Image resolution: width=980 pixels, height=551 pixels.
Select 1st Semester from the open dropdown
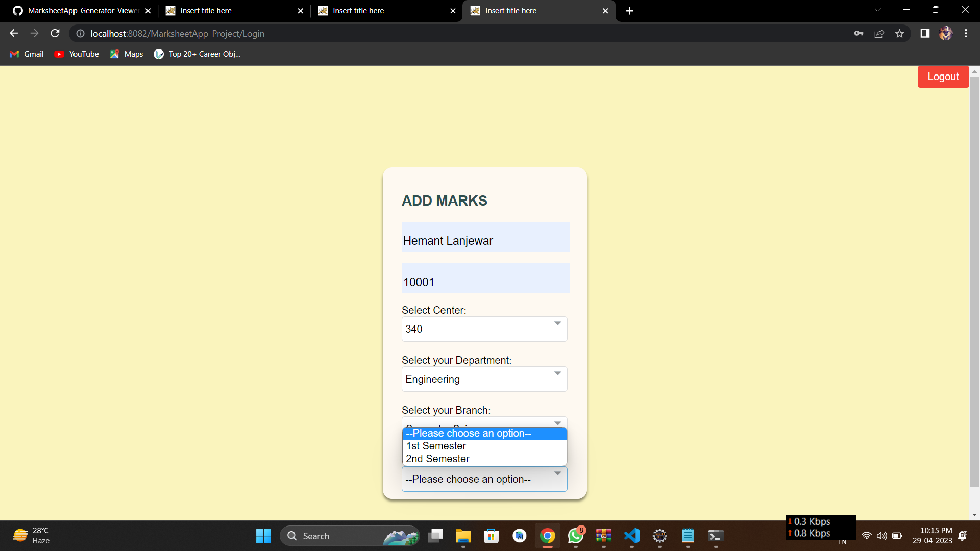pyautogui.click(x=436, y=446)
